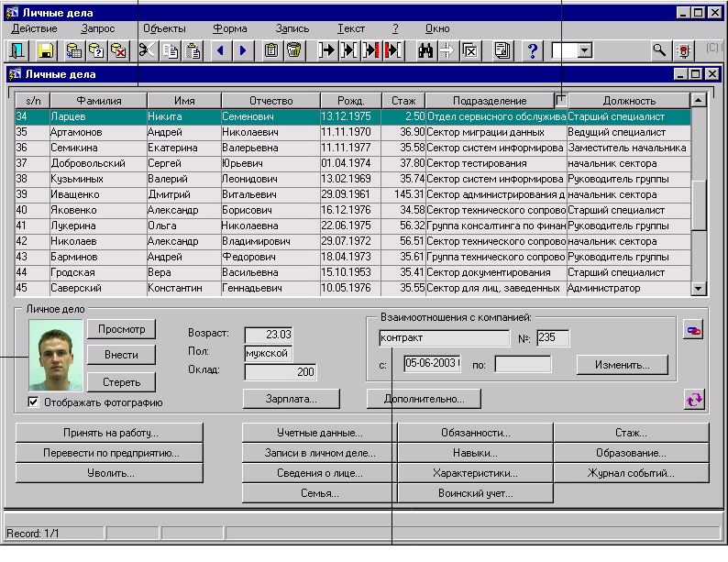The width and height of the screenshot is (728, 562).
Task: Click the traffic light icon in toolbar
Action: 684,50
